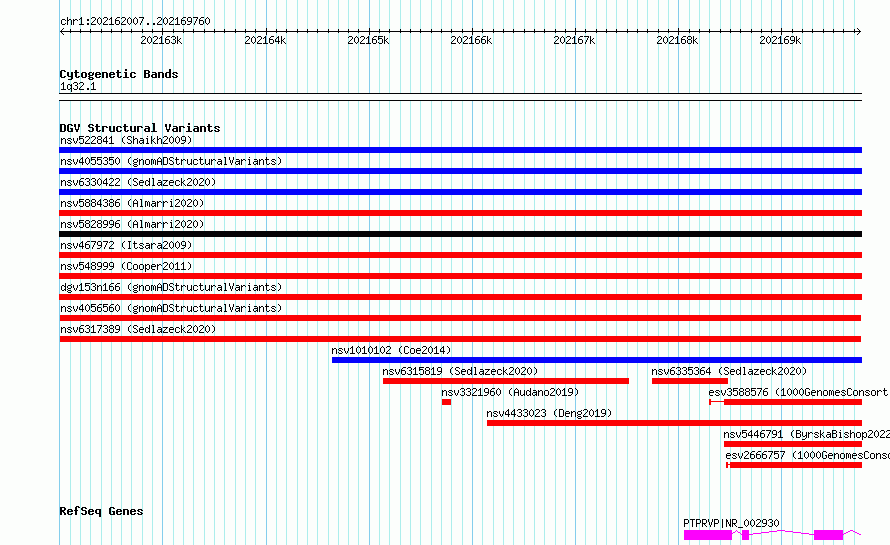
Task: Select the red bar under nsv5884386
Action: (x=460, y=213)
